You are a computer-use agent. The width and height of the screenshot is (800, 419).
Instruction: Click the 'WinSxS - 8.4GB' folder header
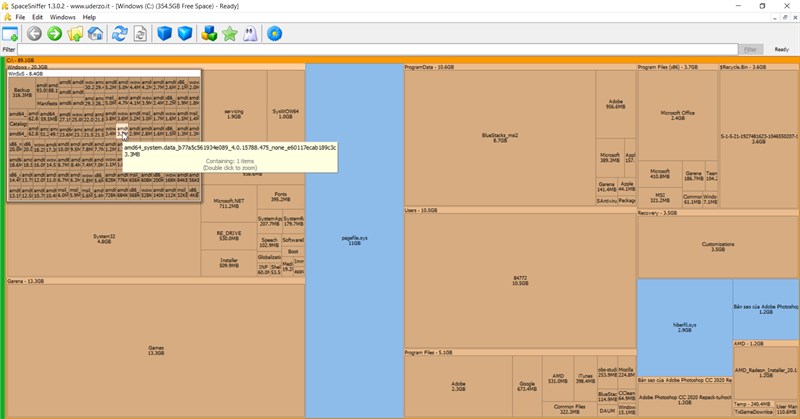(104, 73)
